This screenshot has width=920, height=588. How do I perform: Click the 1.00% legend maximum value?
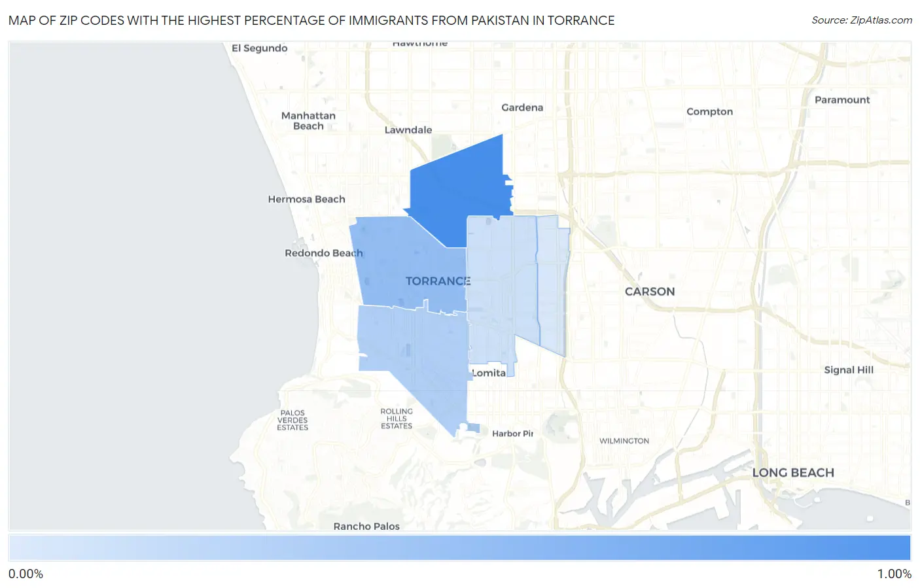(894, 574)
